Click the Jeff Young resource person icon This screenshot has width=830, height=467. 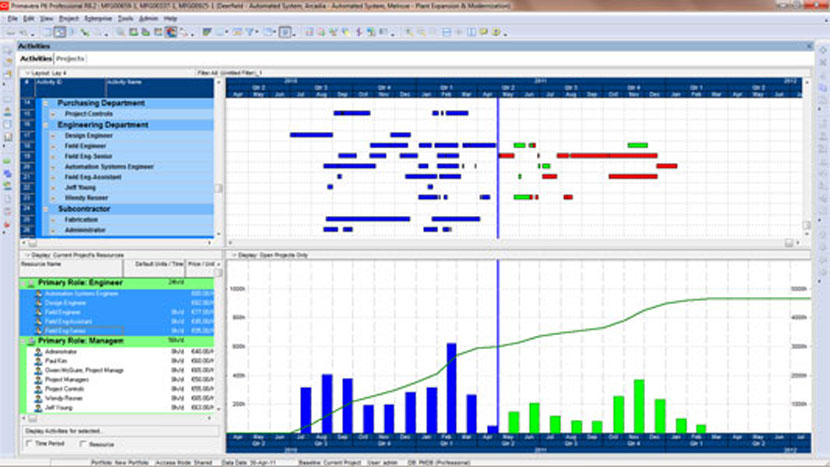coord(38,408)
